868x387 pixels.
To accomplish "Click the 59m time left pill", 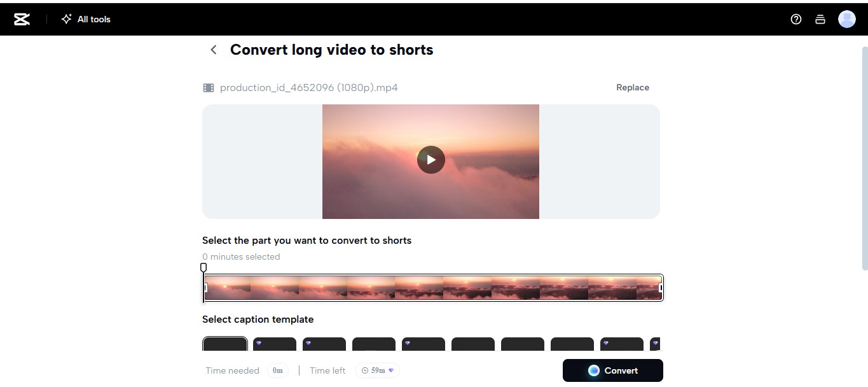I will [x=376, y=370].
